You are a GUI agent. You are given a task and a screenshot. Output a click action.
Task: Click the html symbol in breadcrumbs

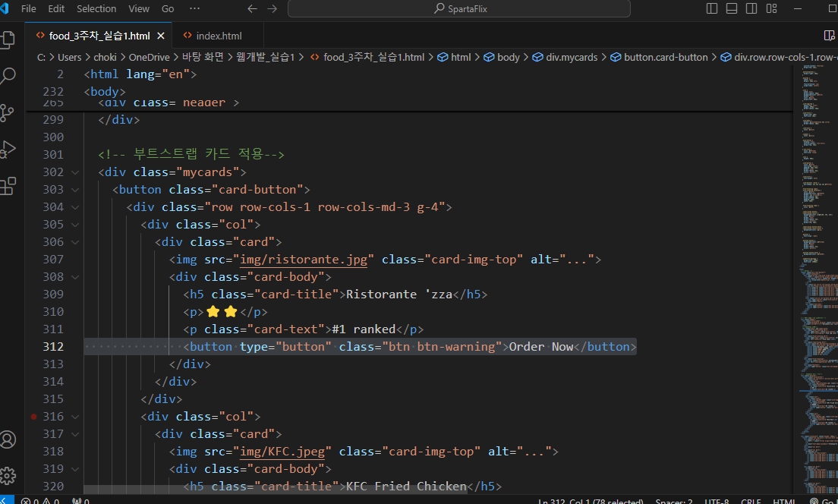click(x=454, y=57)
